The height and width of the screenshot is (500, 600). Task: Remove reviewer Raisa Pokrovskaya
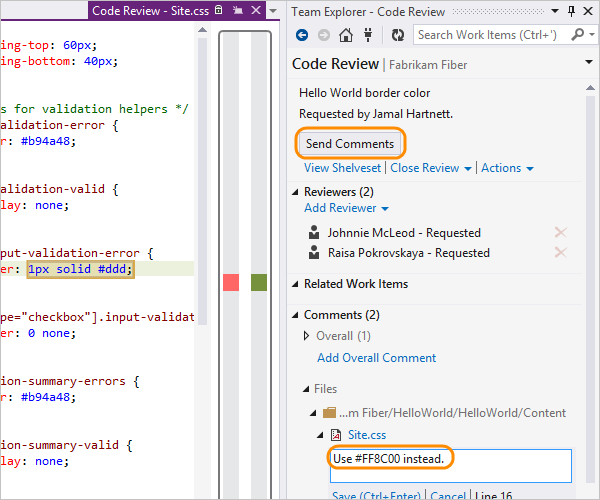tap(561, 252)
